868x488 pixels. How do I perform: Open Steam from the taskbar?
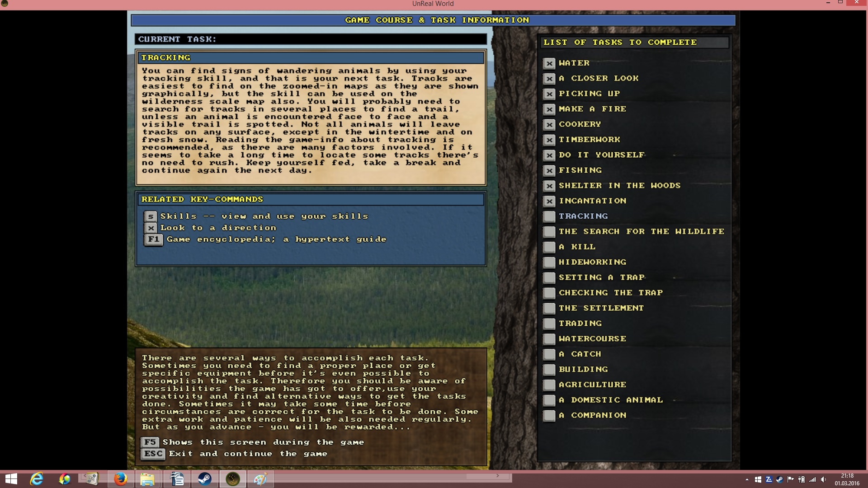[204, 479]
